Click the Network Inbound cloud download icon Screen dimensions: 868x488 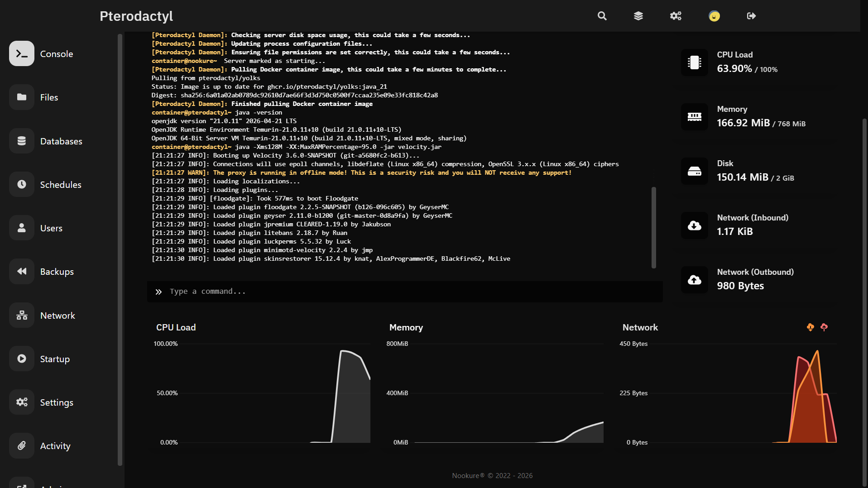(x=694, y=225)
